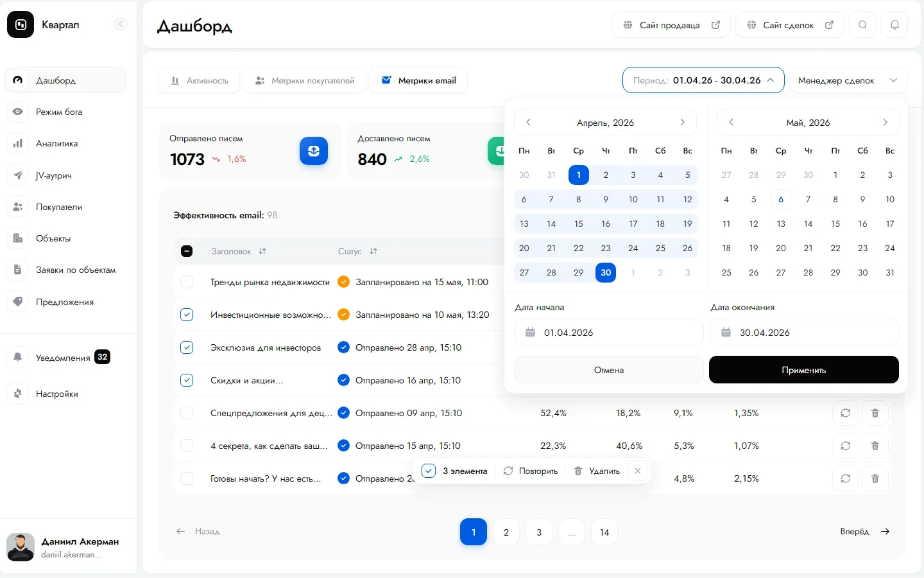Viewport: 924px width, 578px height.
Task: Click the Применить button
Action: 804,370
